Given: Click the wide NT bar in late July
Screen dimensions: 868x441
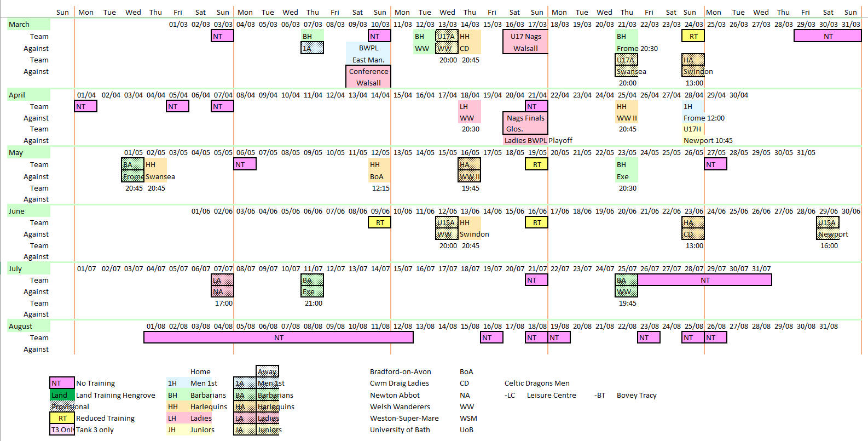Looking at the screenshot, I should (705, 280).
